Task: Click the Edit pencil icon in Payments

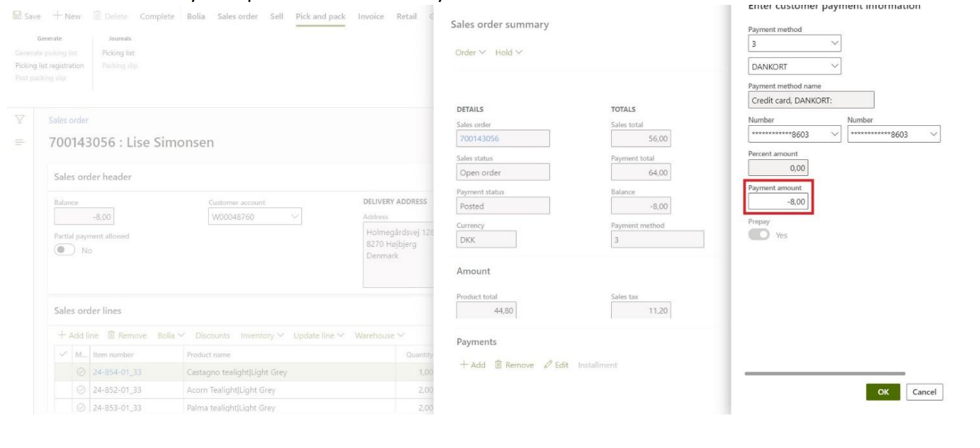Action: tap(548, 365)
